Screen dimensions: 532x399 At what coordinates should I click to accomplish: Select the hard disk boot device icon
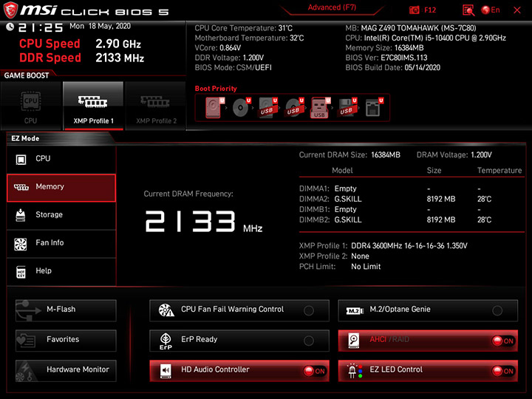click(215, 108)
